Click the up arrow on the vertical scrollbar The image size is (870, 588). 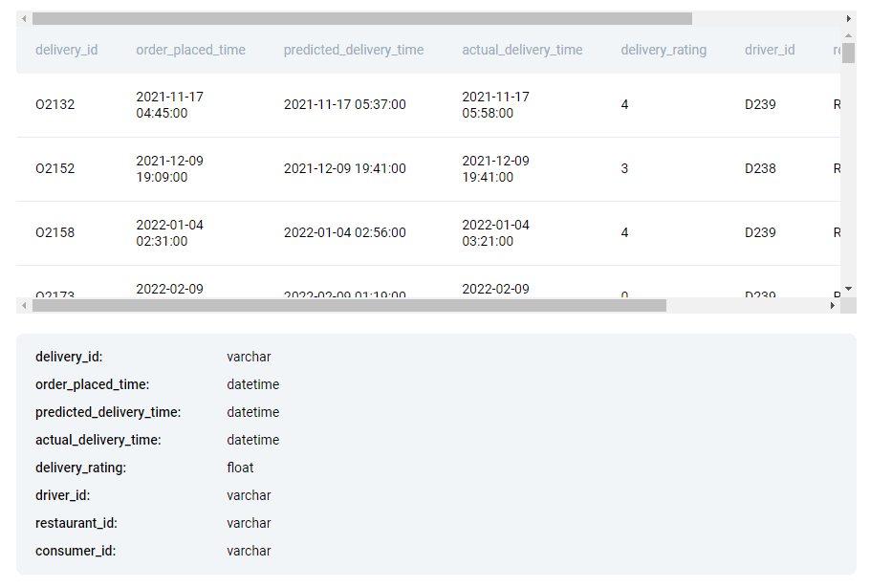click(849, 36)
